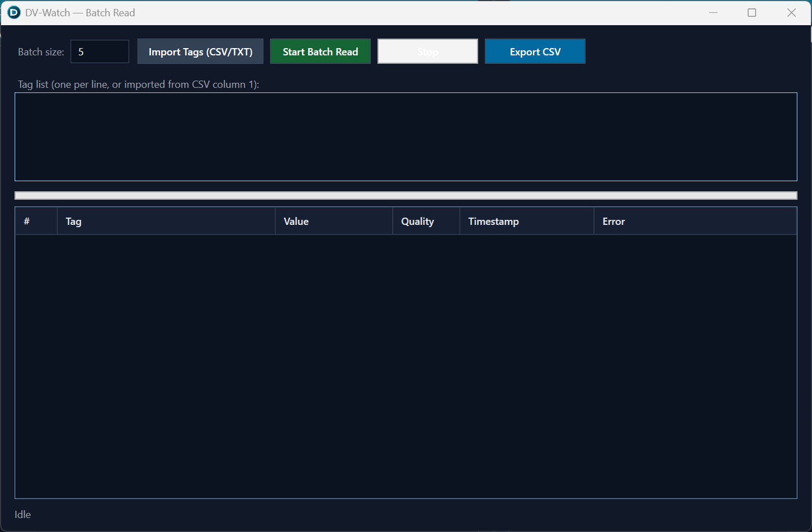The height and width of the screenshot is (532, 812).
Task: Click the DV-Watch app icon in title bar
Action: [x=13, y=12]
